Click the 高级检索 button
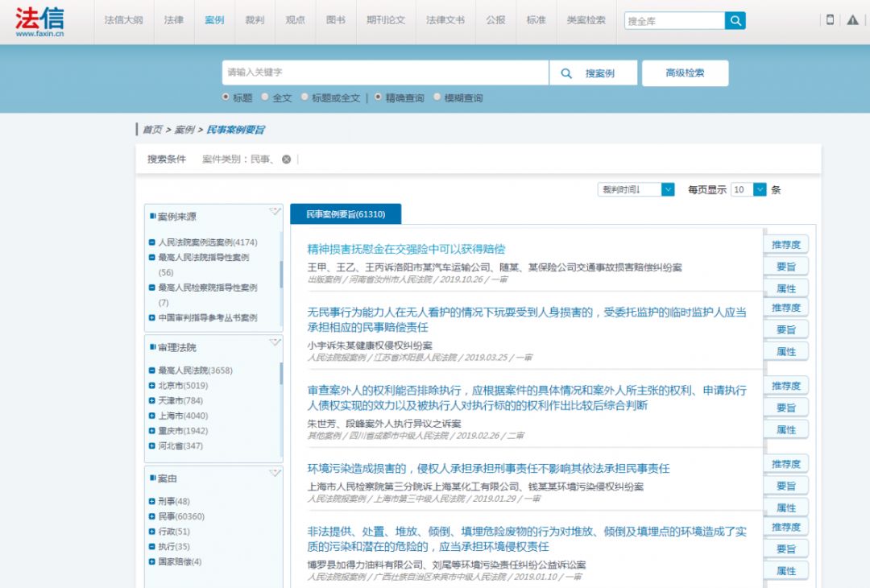This screenshot has width=870, height=588. point(685,73)
